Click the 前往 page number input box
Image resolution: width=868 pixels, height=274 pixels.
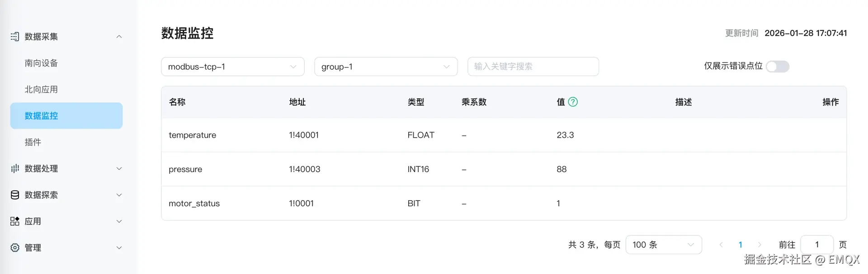816,245
